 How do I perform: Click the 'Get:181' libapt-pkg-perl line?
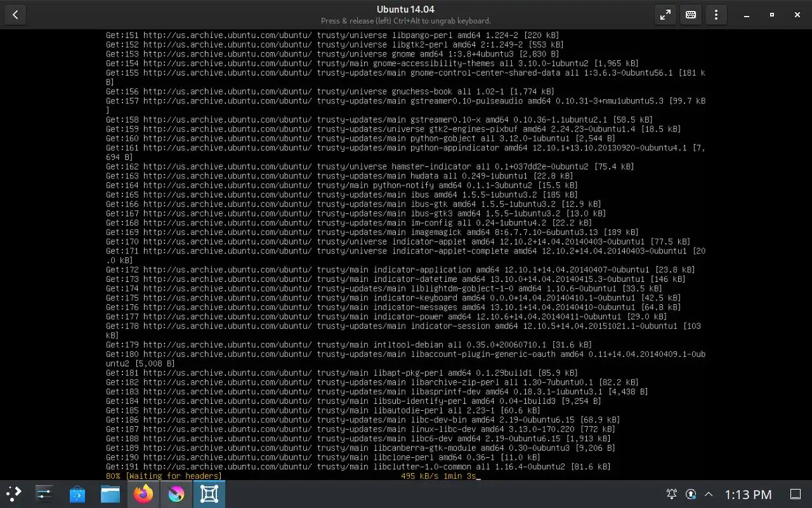342,373
